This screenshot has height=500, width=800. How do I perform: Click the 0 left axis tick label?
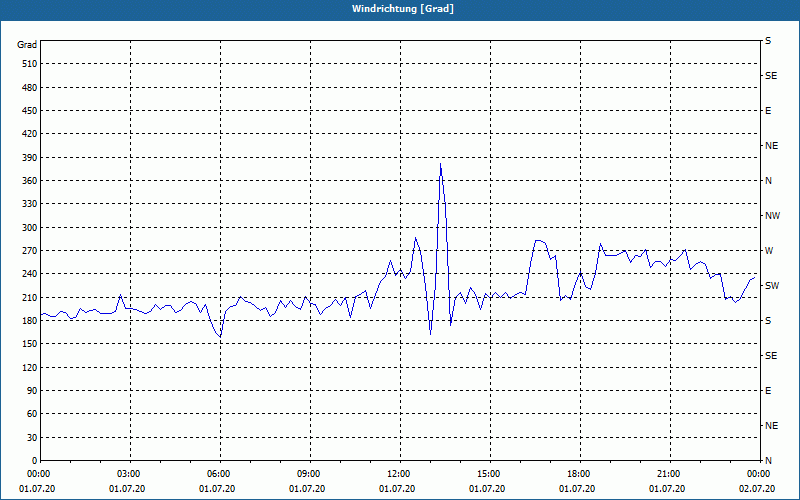point(35,461)
